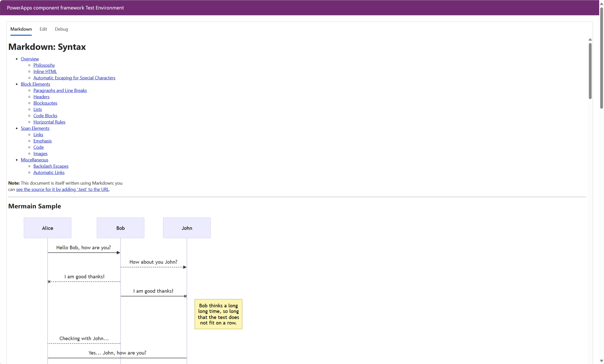The width and height of the screenshot is (604, 364).
Task: Open the Philosophy link
Action: pos(44,65)
